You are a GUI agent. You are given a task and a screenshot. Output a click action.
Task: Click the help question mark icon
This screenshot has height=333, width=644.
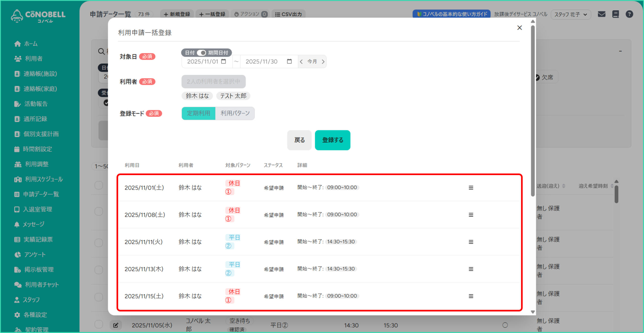[629, 14]
